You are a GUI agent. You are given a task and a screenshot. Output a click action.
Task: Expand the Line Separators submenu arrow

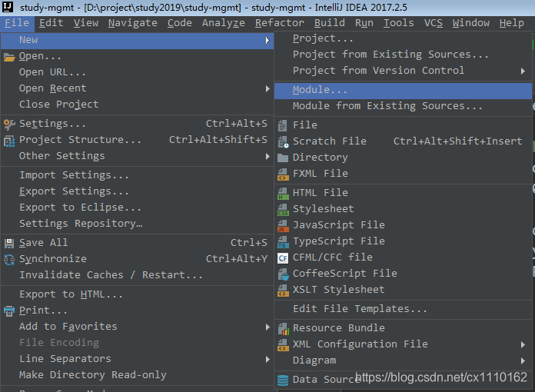point(267,359)
